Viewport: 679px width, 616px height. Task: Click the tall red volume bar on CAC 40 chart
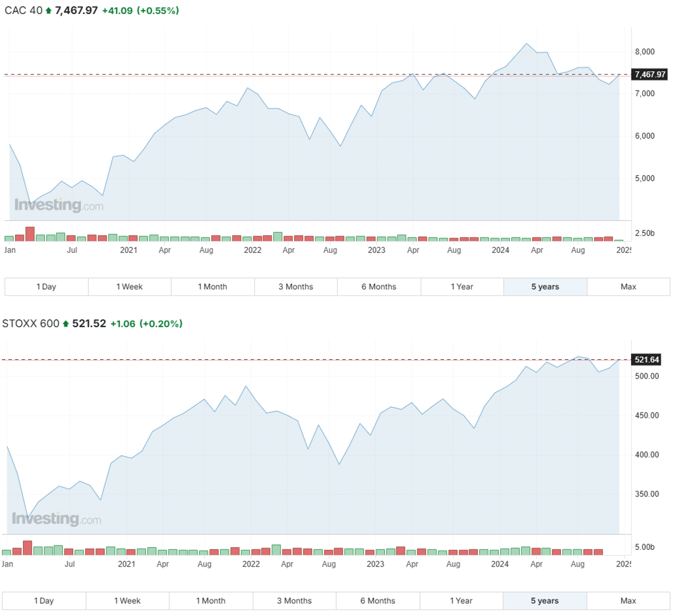(x=30, y=234)
